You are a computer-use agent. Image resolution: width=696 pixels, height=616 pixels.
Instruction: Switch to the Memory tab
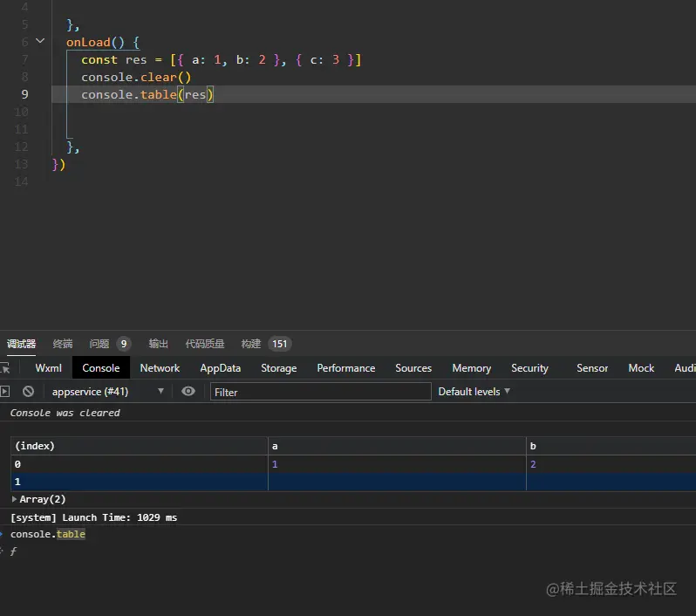[471, 368]
